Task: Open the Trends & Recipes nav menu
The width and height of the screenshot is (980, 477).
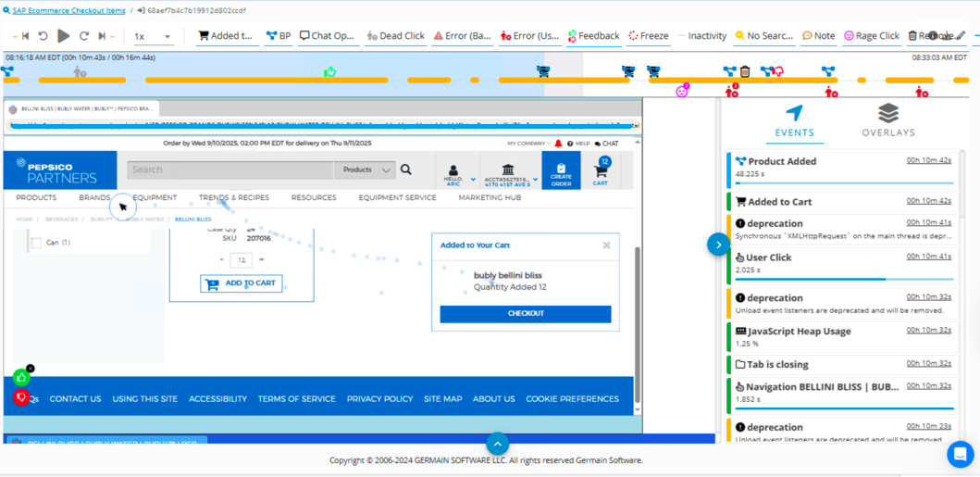Action: pos(234,197)
